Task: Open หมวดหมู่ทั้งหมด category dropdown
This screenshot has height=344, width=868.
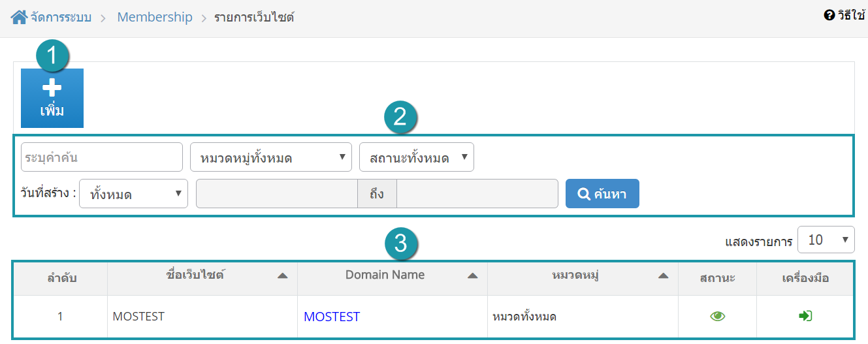Action: pyautogui.click(x=271, y=157)
